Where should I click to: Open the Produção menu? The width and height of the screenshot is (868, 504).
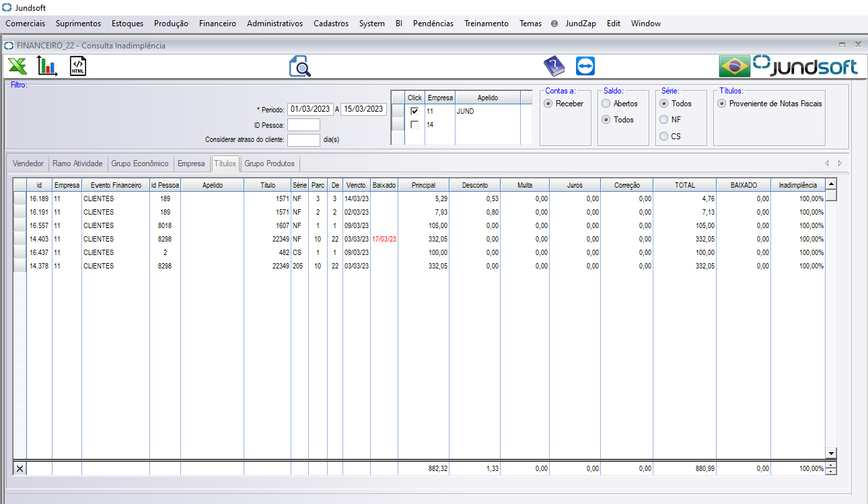171,24
